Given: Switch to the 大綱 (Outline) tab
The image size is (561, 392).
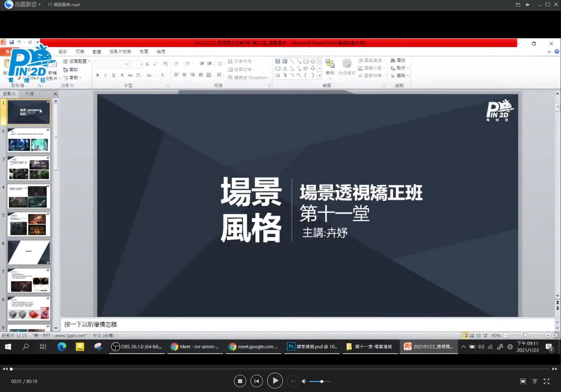Looking at the screenshot, I should tap(29, 94).
